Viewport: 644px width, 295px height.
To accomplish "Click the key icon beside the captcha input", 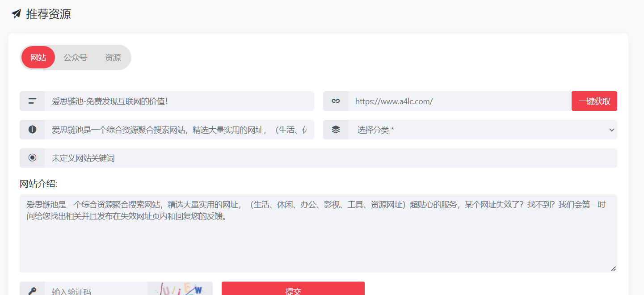I will pos(32,290).
